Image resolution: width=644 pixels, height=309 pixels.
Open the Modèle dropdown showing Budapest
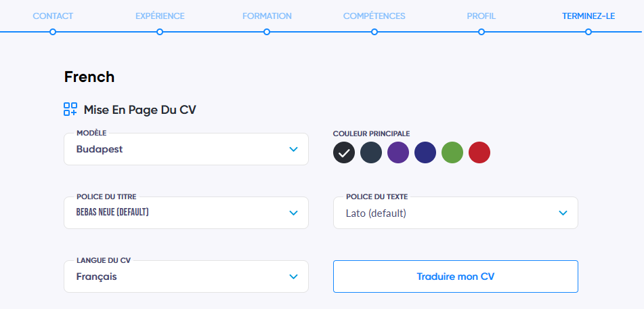pos(186,149)
